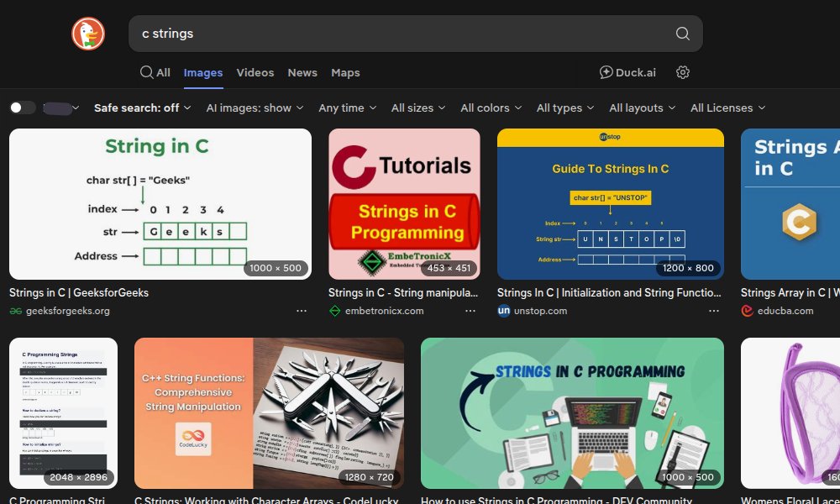840x504 pixels.
Task: Open more options for embetronicx.com result
Action: point(470,311)
